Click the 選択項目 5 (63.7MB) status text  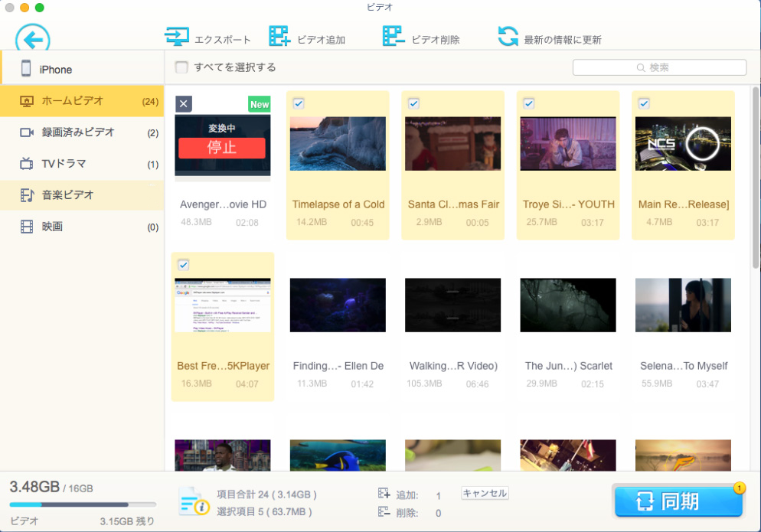(x=264, y=512)
